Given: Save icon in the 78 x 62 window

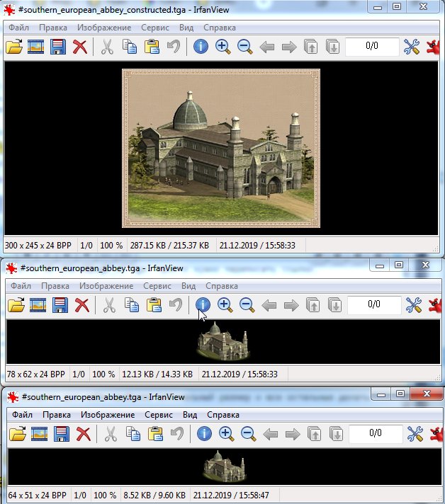Looking at the screenshot, I should [x=60, y=305].
